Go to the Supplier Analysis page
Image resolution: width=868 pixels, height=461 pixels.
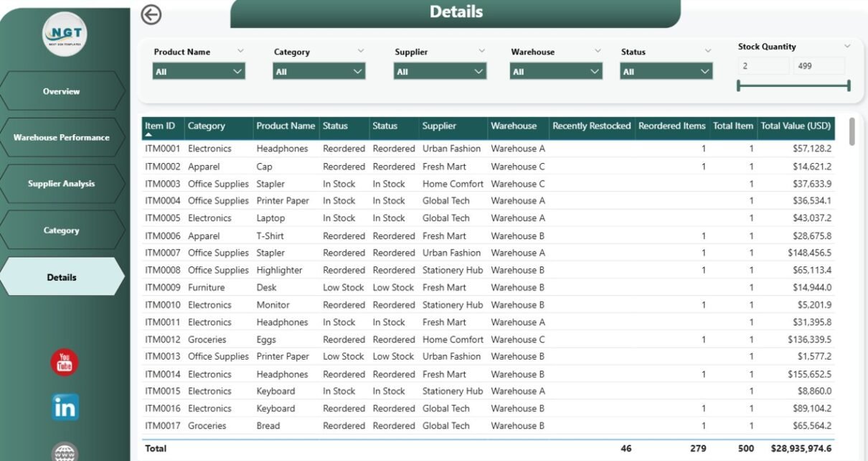click(63, 184)
